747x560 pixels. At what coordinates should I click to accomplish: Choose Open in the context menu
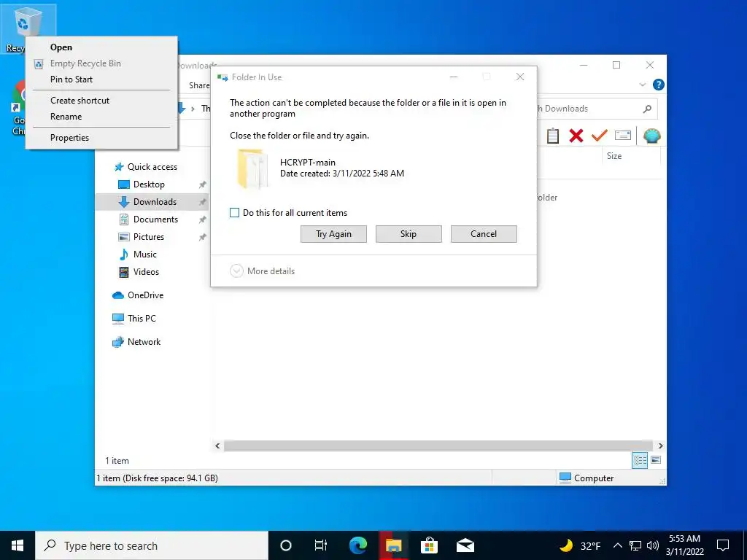tap(101, 47)
